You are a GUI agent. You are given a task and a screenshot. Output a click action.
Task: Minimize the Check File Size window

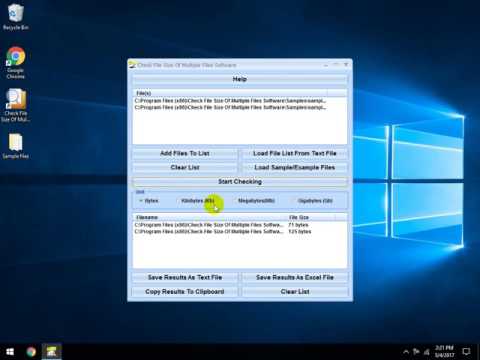(326, 65)
